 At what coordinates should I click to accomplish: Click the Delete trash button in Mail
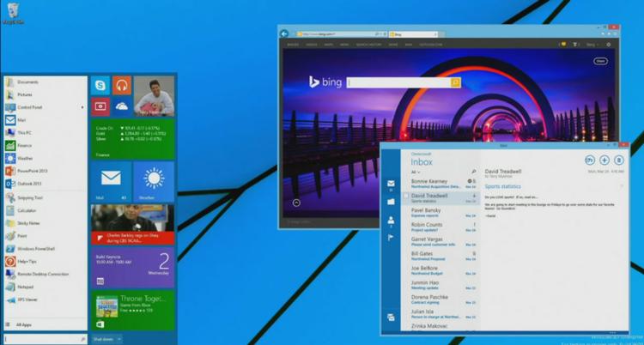[618, 160]
